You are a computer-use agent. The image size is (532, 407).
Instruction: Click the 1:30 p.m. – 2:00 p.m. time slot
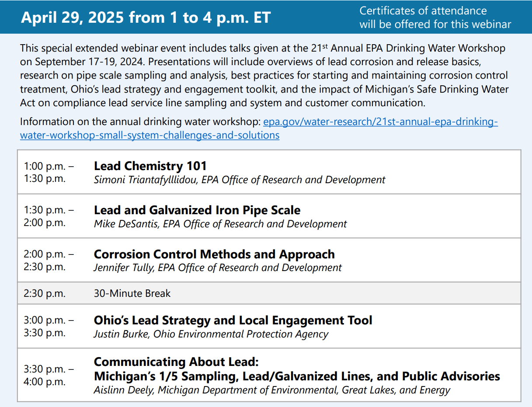[x=49, y=216]
